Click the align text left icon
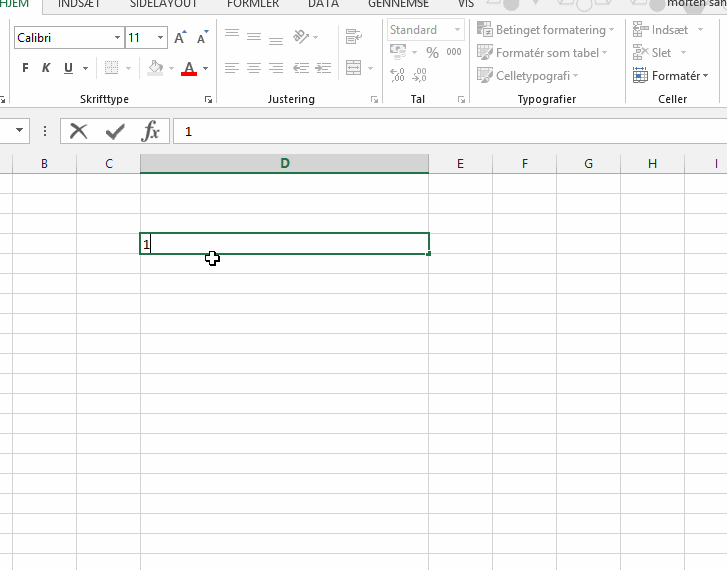 [232, 68]
